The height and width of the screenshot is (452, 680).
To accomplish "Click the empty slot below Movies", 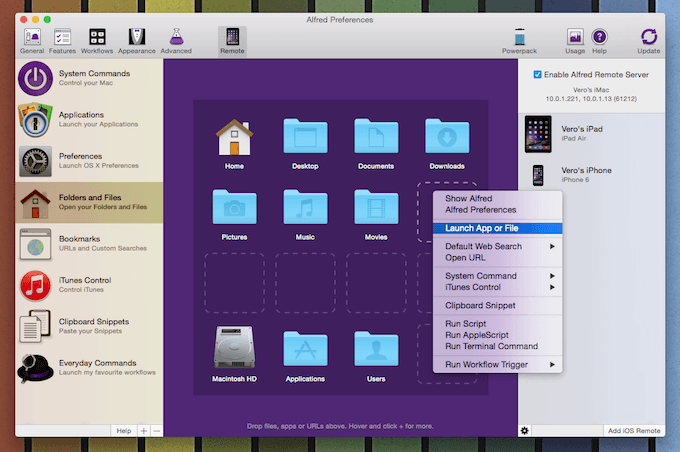I will pyautogui.click(x=376, y=283).
